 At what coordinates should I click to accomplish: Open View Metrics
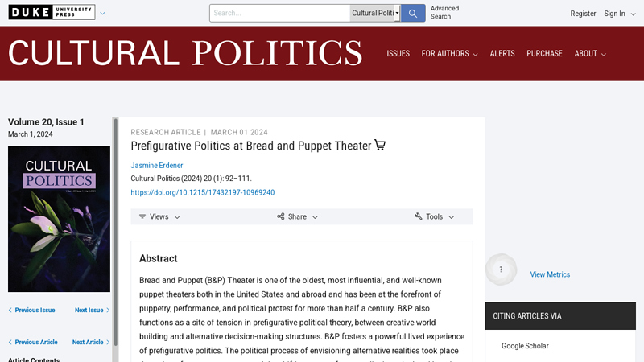(x=550, y=274)
